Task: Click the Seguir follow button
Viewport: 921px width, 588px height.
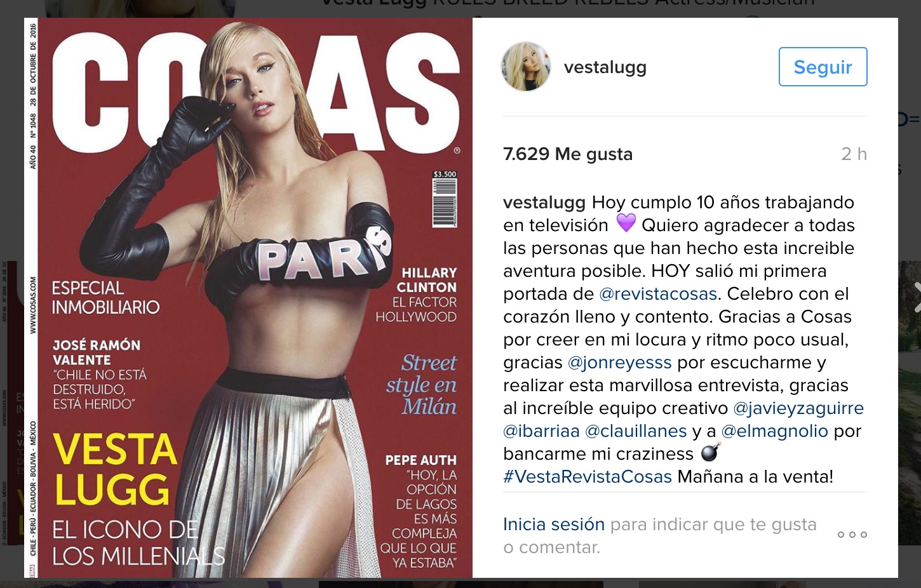Action: tap(823, 67)
